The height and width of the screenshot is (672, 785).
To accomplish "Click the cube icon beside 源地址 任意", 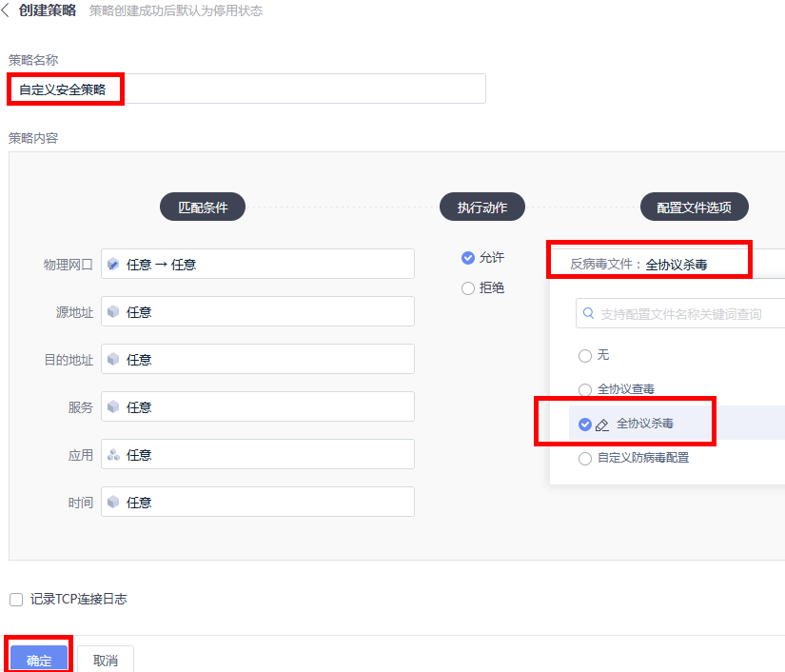I will 111,311.
